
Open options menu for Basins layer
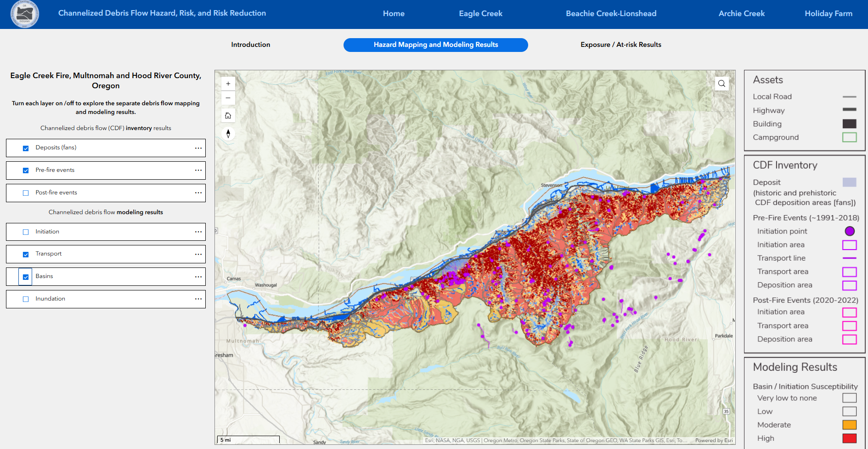click(x=198, y=276)
